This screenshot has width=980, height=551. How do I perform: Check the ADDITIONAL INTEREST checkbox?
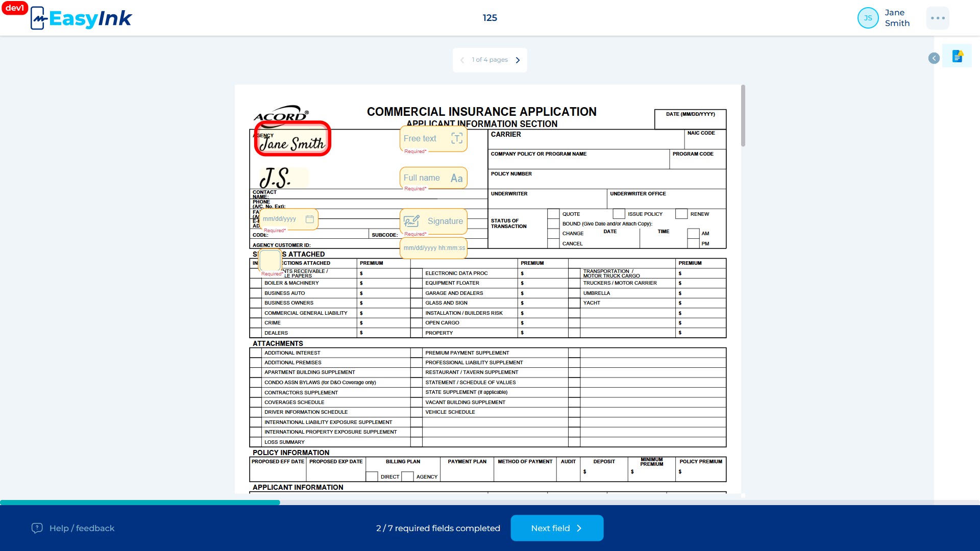(x=256, y=353)
